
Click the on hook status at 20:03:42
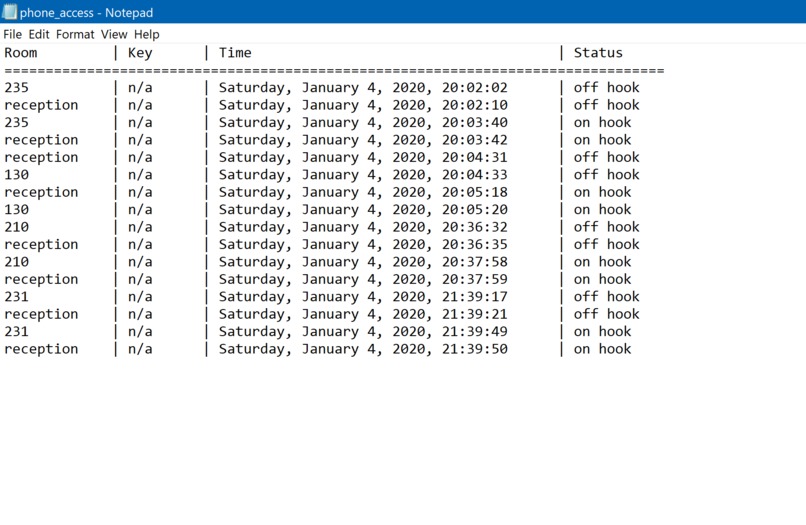tap(602, 140)
